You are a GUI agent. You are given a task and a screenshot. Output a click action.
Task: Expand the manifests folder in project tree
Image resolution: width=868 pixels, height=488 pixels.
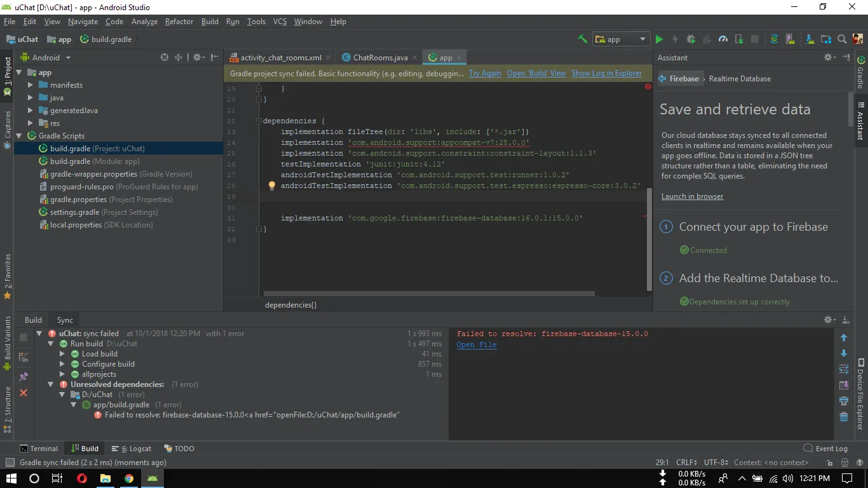(x=31, y=85)
